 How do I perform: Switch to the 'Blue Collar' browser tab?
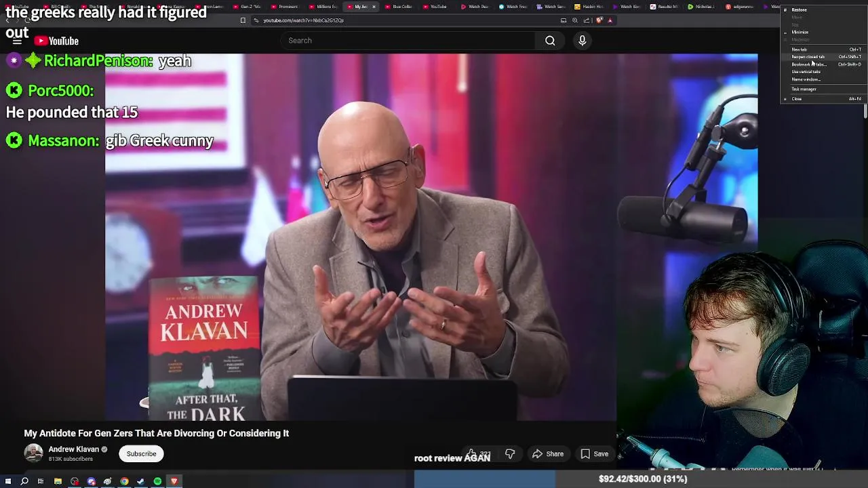399,7
